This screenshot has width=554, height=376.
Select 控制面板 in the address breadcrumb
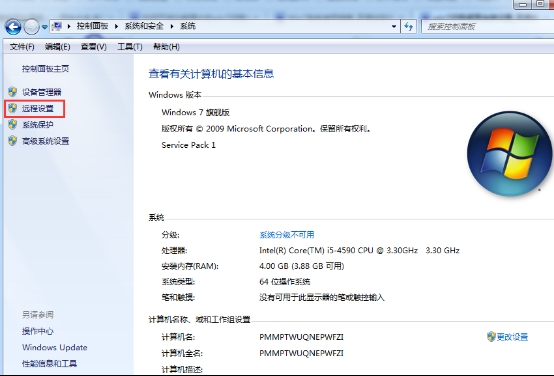pyautogui.click(x=92, y=26)
